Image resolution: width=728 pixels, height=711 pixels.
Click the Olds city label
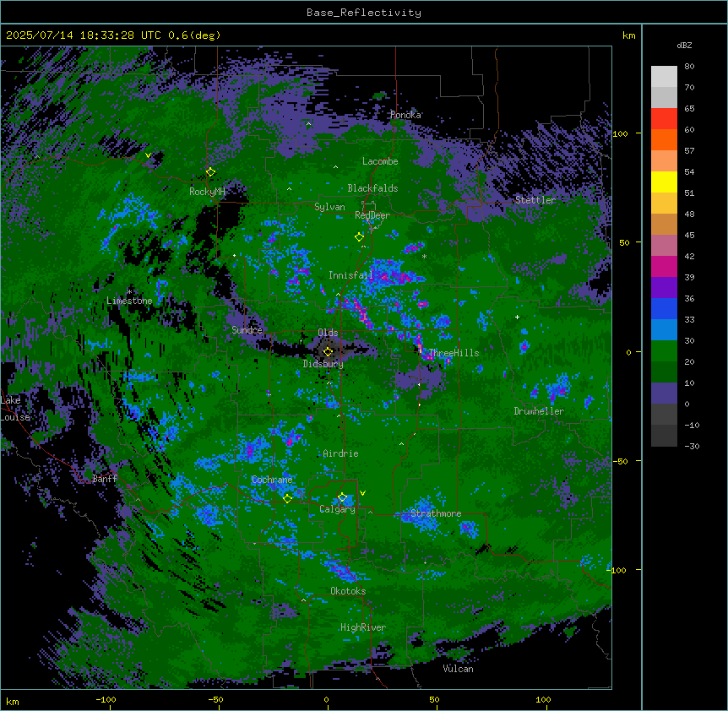[x=328, y=333]
